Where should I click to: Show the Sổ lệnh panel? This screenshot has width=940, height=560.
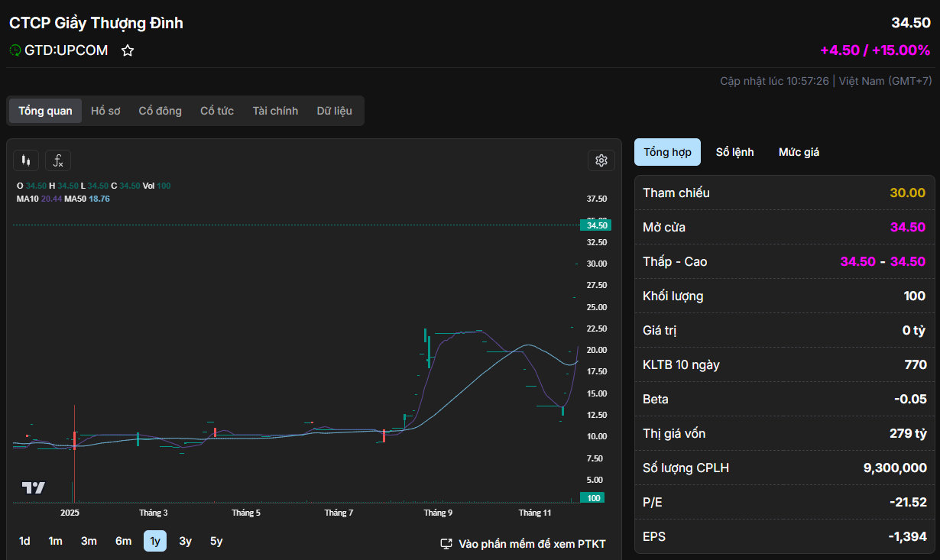point(734,152)
